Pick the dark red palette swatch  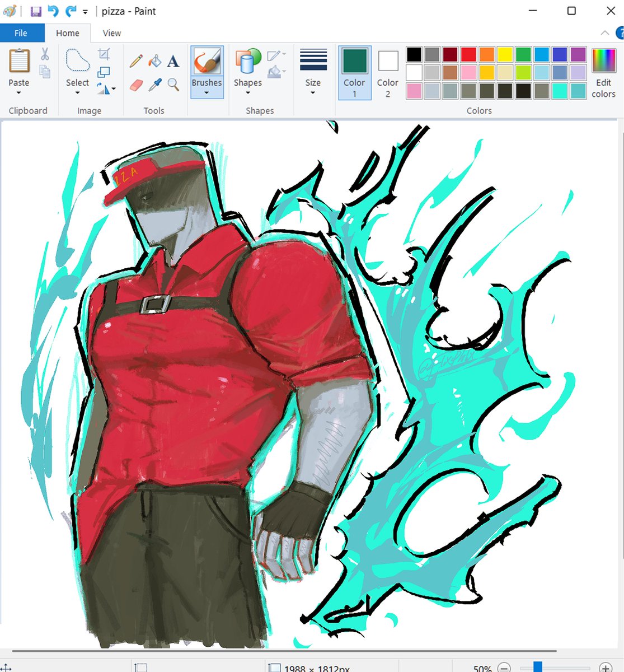point(451,54)
